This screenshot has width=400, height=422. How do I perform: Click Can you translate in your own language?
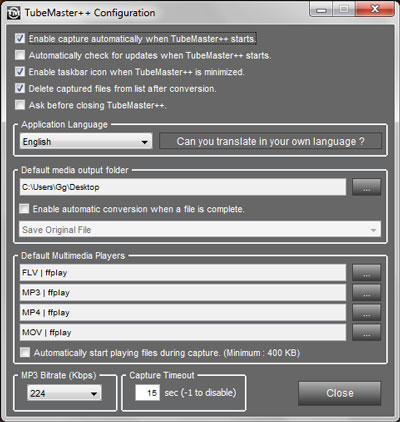[x=270, y=141]
